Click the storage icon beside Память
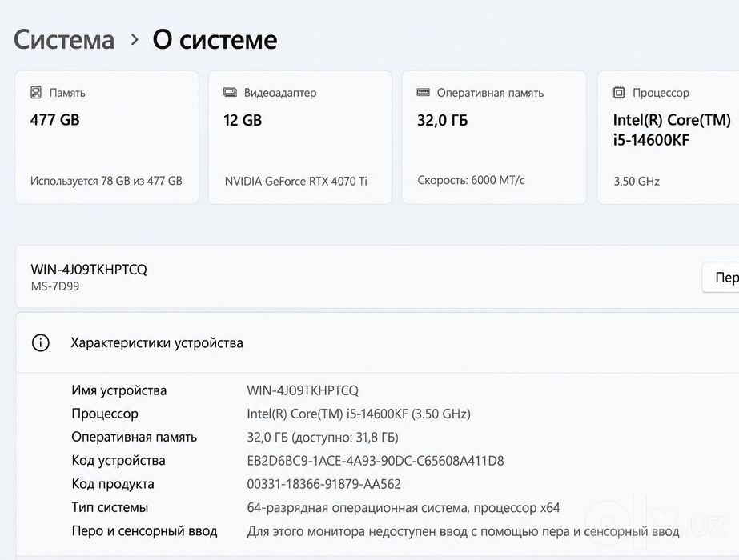Image resolution: width=739 pixels, height=560 pixels. (36, 92)
